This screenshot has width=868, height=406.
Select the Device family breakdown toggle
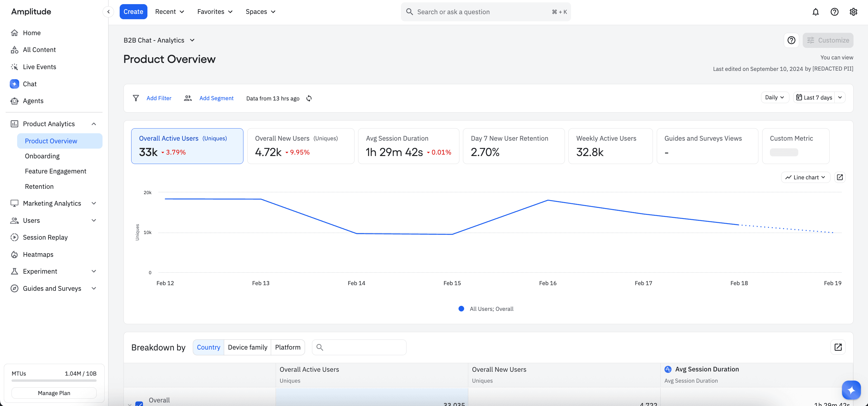click(x=247, y=347)
